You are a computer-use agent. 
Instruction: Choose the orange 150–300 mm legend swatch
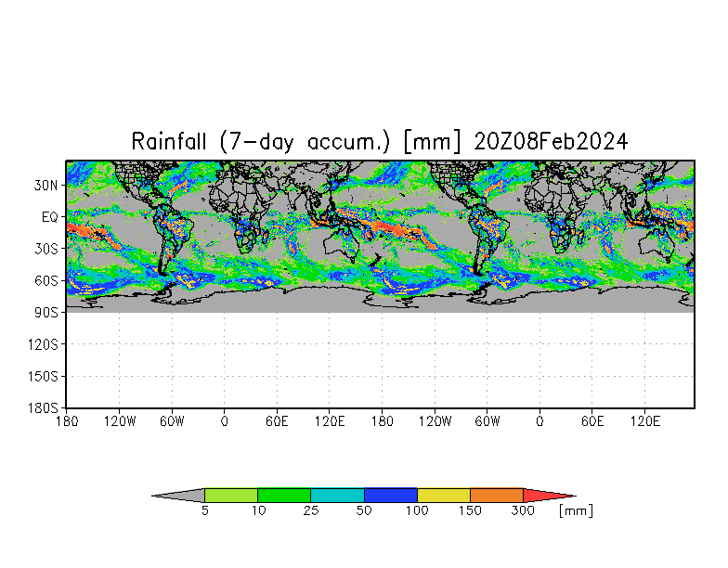pos(497,496)
